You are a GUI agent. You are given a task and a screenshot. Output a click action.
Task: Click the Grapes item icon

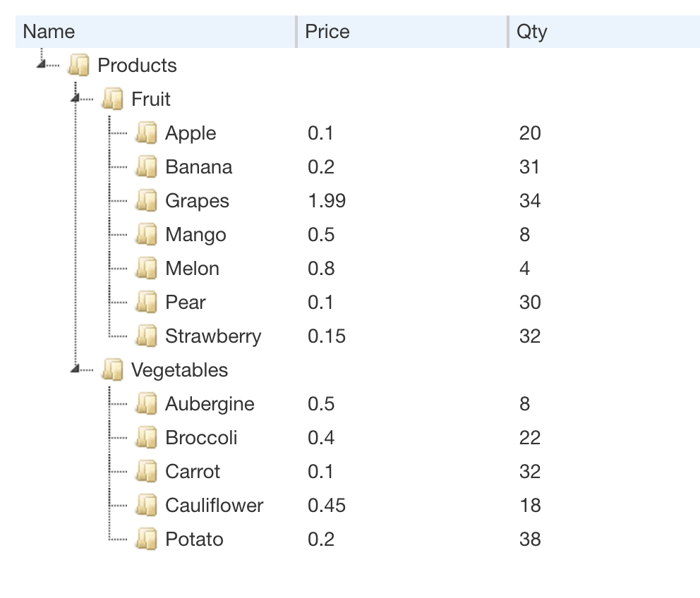(147, 200)
